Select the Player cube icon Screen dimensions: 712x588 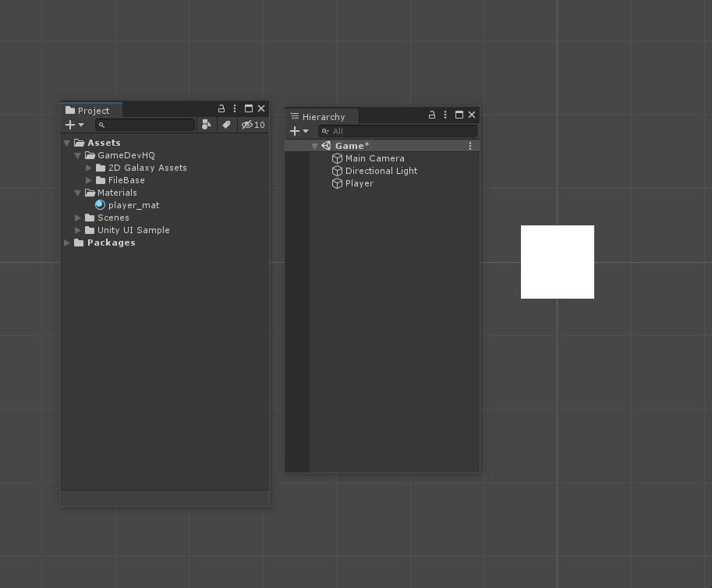coord(337,183)
